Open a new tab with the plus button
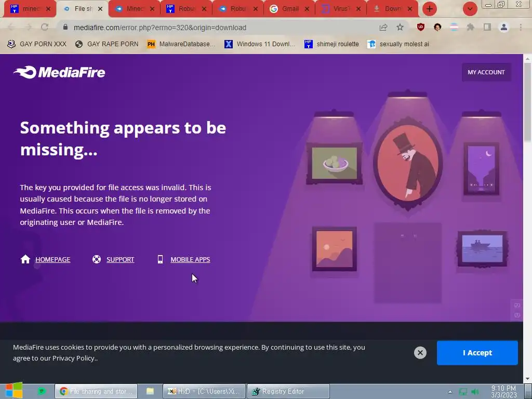This screenshot has width=532, height=399. [430, 9]
